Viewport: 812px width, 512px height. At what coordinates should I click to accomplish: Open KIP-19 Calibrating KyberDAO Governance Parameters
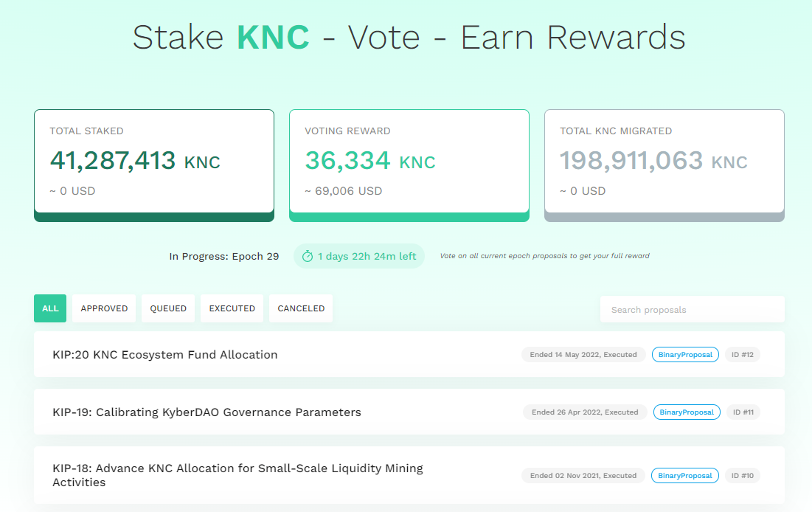pyautogui.click(x=207, y=412)
